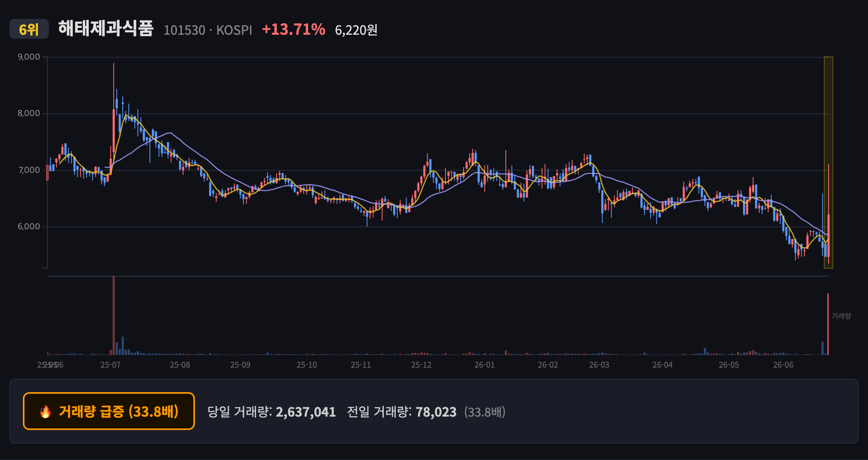Click the 25-08 date axis label
868x460 pixels.
coord(180,365)
